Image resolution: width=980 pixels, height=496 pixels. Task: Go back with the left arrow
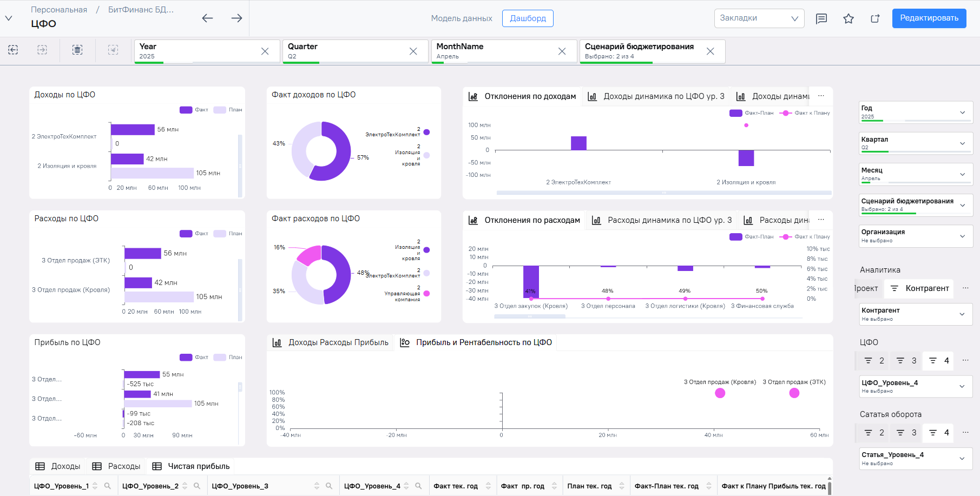[207, 18]
